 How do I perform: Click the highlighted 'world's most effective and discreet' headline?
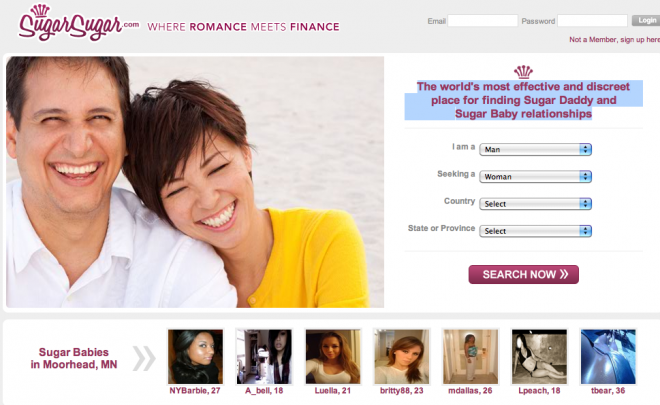pyautogui.click(x=524, y=100)
